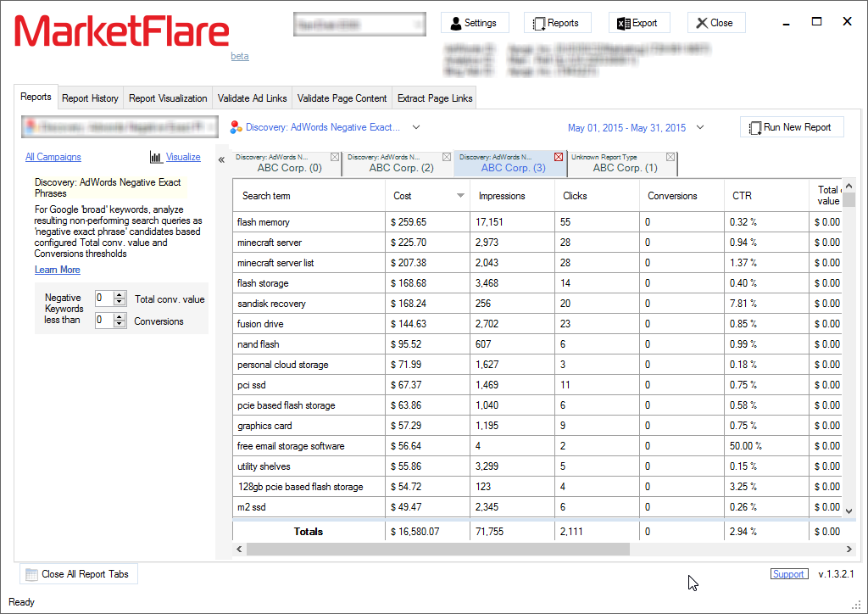Open the blurred account combo box at top

pos(359,25)
